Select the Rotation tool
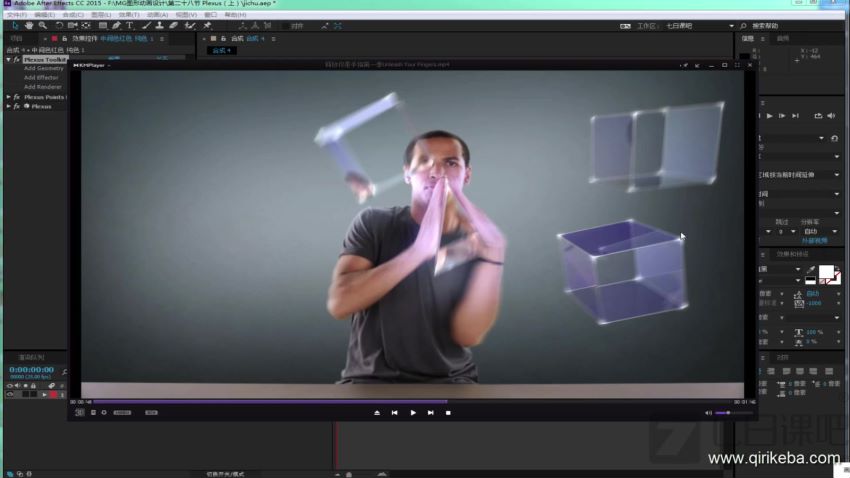 tap(59, 25)
